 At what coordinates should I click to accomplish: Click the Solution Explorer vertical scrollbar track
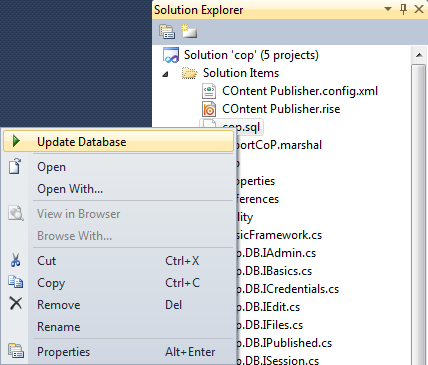419,213
